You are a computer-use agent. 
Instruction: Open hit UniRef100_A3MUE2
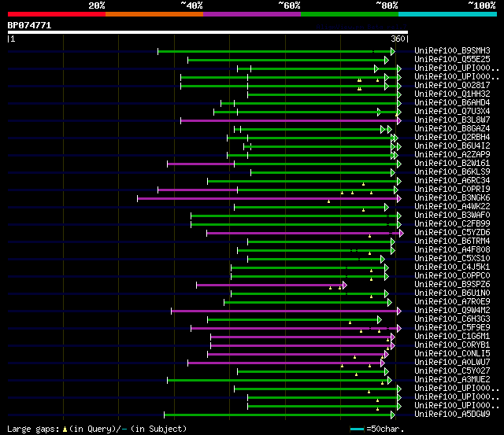[x=452, y=380]
